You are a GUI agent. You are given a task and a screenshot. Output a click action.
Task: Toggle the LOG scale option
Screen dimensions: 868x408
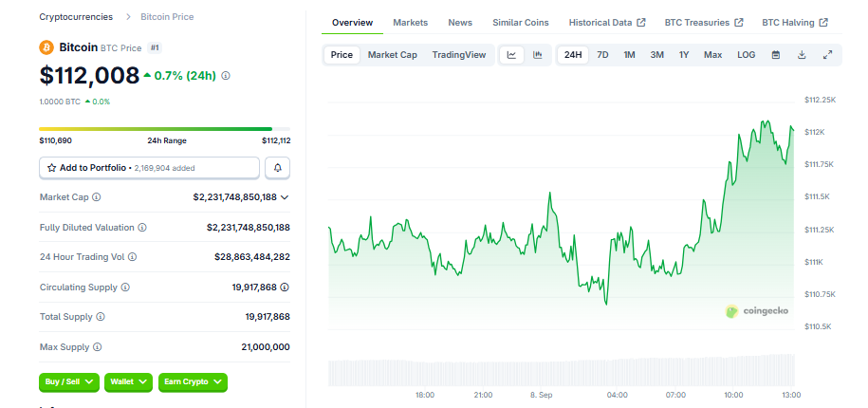coord(747,55)
